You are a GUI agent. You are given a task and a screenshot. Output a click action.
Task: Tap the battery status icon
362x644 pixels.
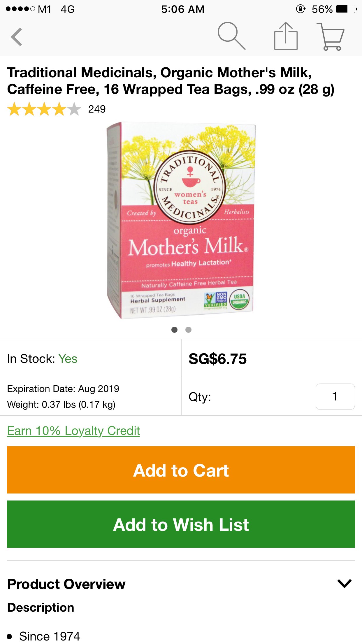pos(346,9)
